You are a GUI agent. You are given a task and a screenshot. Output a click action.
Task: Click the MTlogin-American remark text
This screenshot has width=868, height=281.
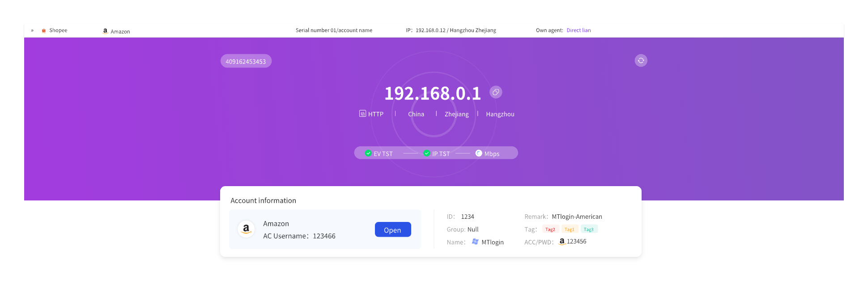(577, 217)
